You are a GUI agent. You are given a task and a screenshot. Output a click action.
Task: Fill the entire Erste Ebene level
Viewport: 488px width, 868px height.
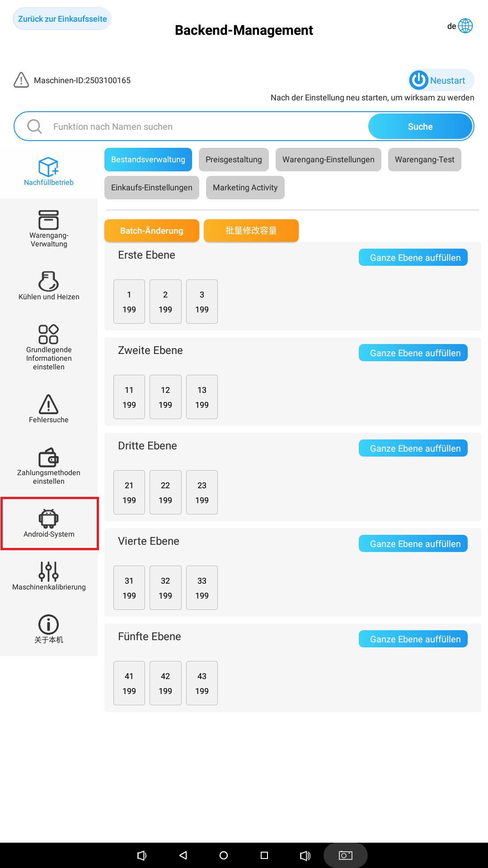coord(413,258)
